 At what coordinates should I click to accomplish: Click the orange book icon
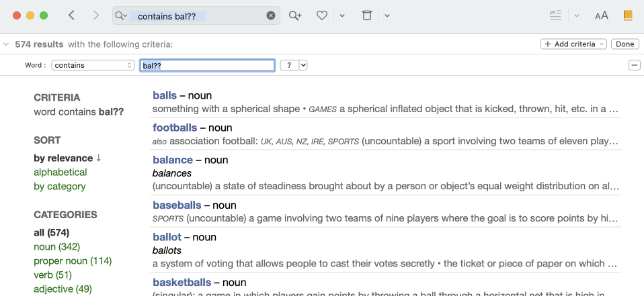(x=628, y=15)
